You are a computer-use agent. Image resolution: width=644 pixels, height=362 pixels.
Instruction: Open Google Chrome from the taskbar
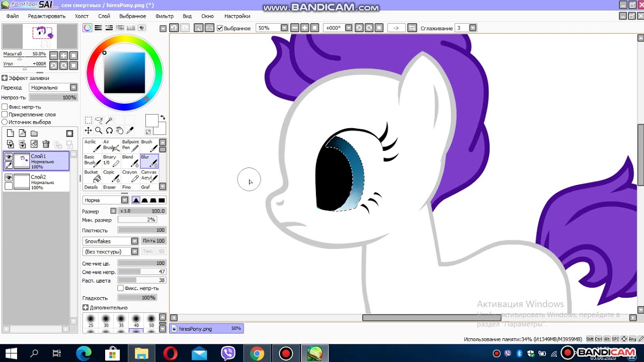(x=257, y=353)
